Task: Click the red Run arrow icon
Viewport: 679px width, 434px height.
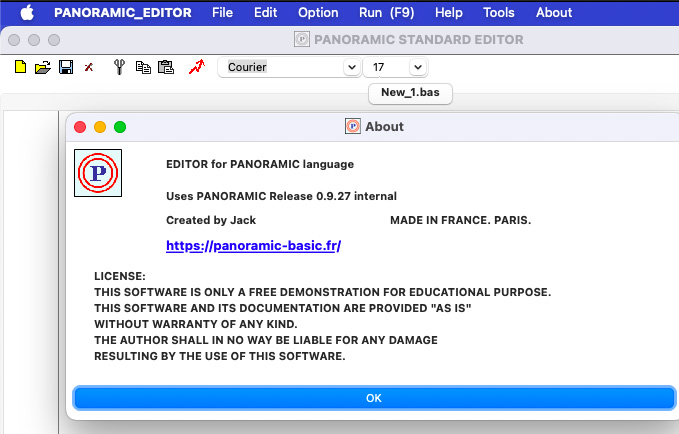Action: coord(197,67)
